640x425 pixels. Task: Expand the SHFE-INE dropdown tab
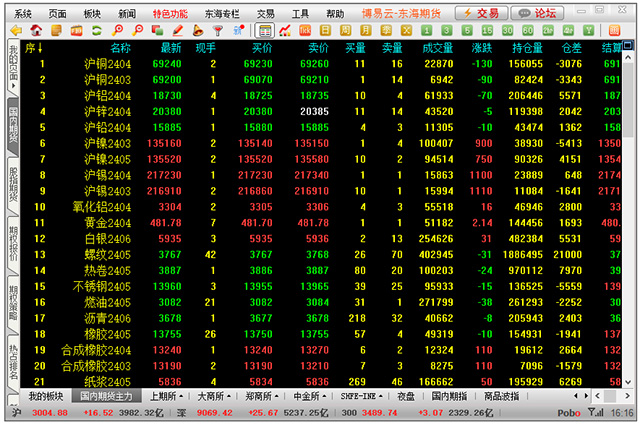click(x=362, y=396)
